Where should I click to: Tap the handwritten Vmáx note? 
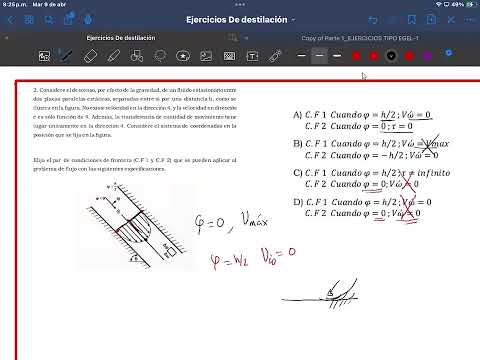coord(255,220)
